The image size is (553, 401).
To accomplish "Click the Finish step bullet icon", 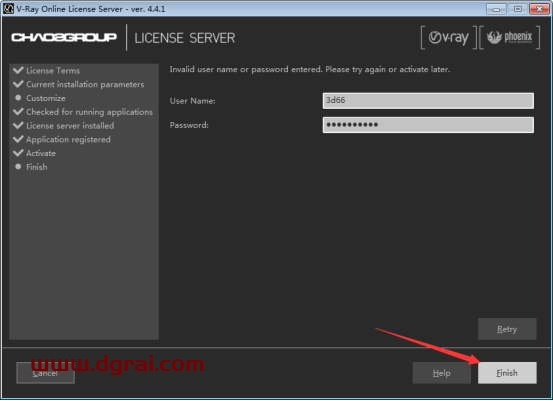I will pos(18,166).
